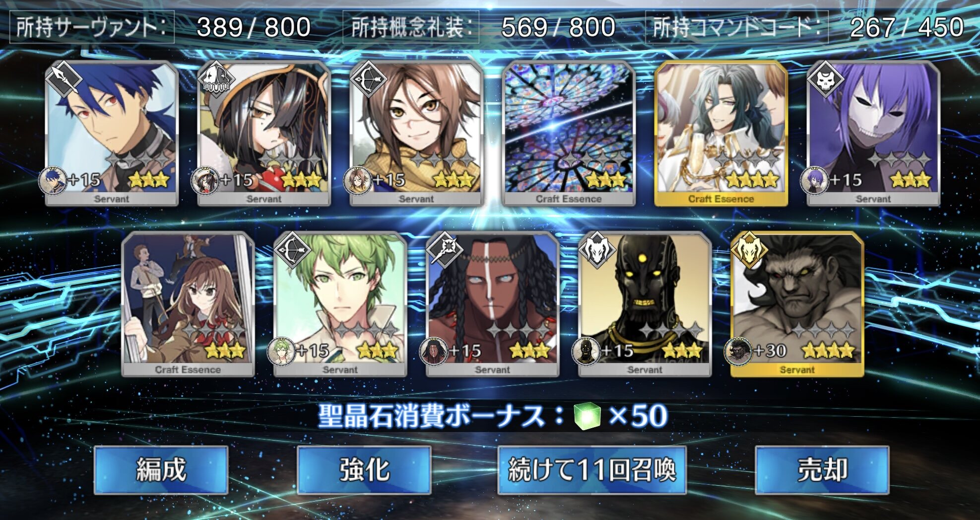Select the stained glass Craft Essence card
This screenshot has width=980, height=520.
(x=569, y=133)
